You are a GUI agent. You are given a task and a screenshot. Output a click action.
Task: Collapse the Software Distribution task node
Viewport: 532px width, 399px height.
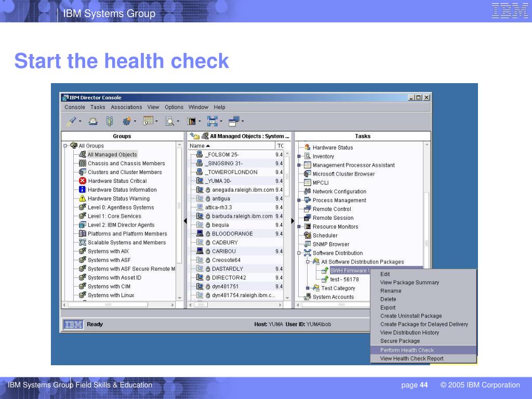pyautogui.click(x=299, y=253)
